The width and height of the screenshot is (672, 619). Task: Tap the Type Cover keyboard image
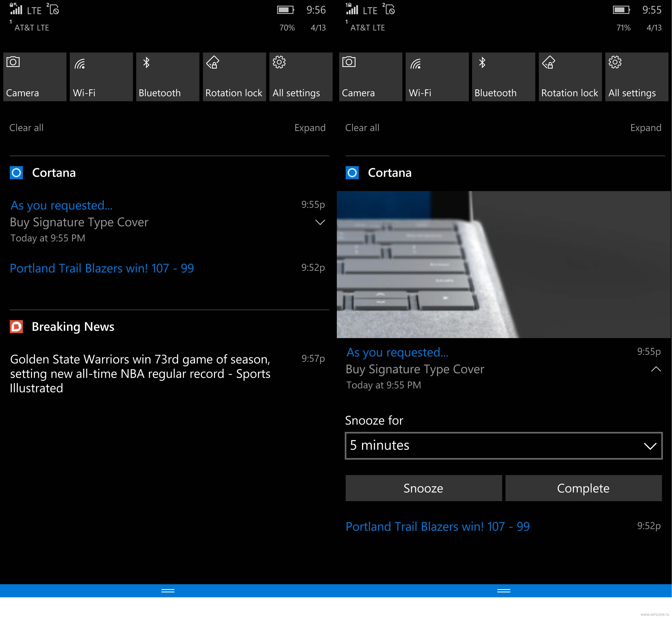(504, 265)
